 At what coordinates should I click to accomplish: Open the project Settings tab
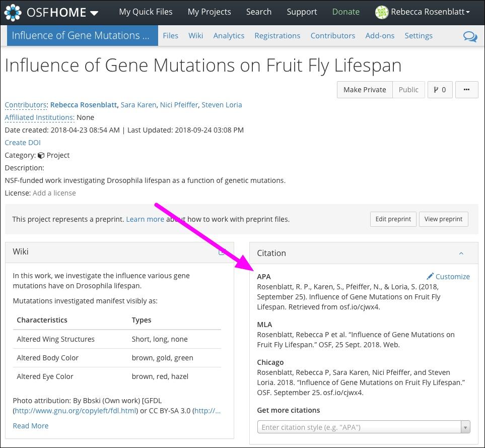coord(419,36)
